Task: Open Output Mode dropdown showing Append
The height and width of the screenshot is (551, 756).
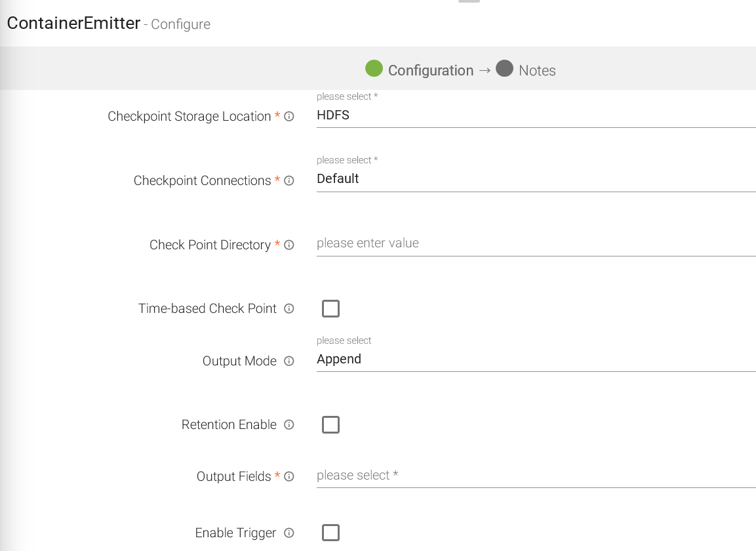Action: pyautogui.click(x=535, y=359)
